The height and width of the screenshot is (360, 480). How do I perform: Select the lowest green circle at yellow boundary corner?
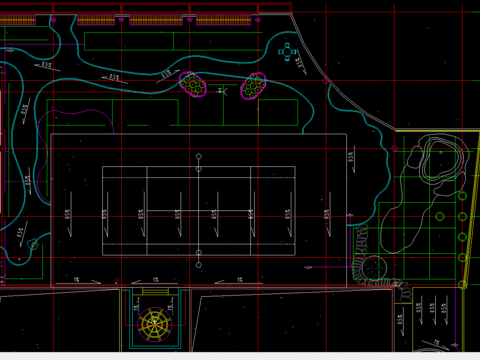pyautogui.click(x=462, y=285)
